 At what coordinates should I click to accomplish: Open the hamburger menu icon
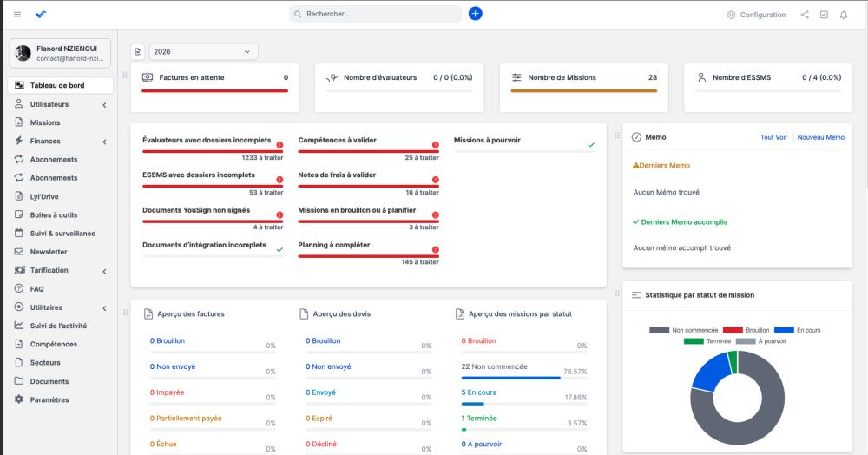[17, 15]
